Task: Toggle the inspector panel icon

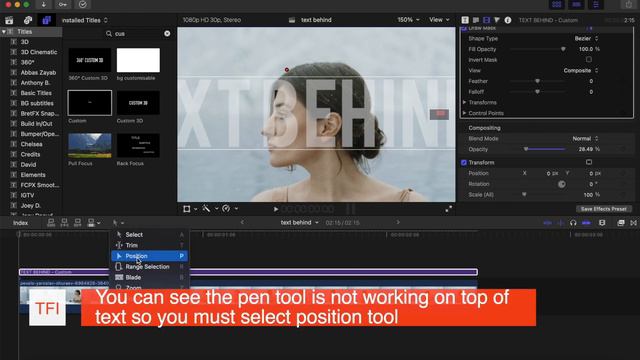Action: (x=596, y=4)
